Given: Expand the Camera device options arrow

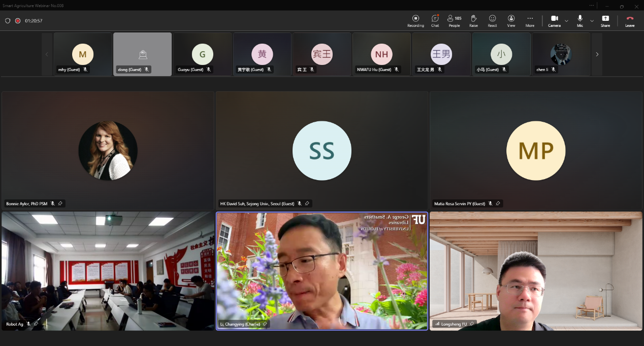Looking at the screenshot, I should [566, 21].
